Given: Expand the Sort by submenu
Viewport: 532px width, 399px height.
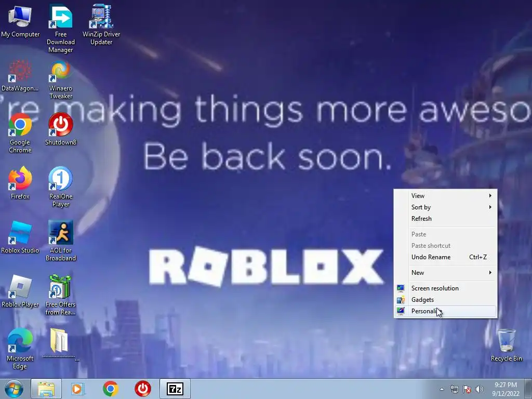Looking at the screenshot, I should point(445,207).
